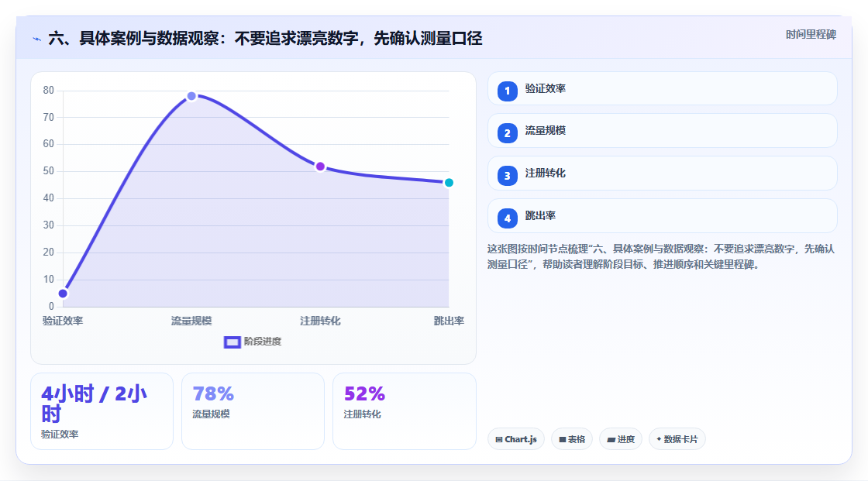
Task: Click the 数据卡片 tag
Action: [x=677, y=439]
